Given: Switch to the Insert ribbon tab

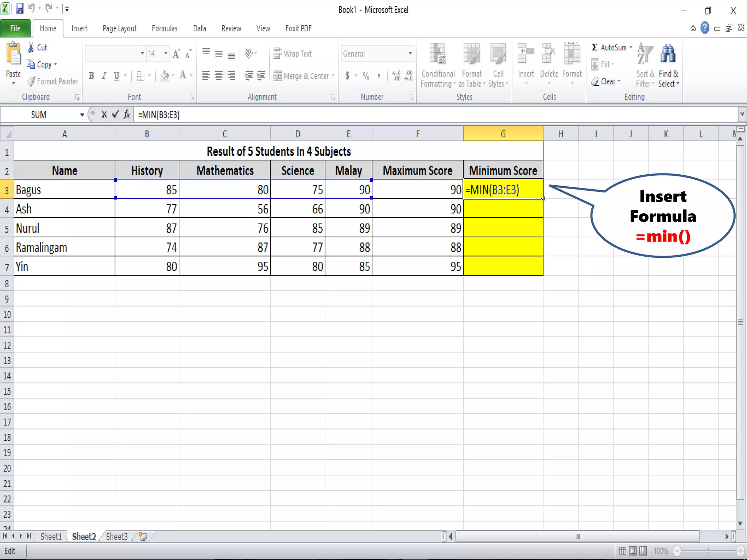Looking at the screenshot, I should coord(79,28).
